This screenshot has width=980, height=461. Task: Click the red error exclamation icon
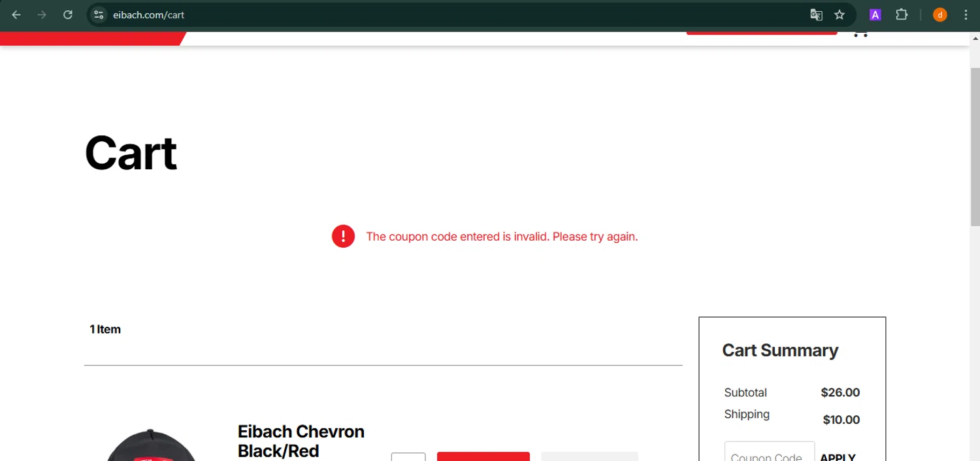point(343,236)
